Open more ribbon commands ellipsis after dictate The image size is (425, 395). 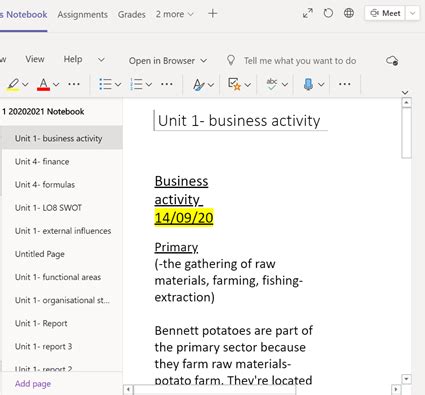click(344, 84)
